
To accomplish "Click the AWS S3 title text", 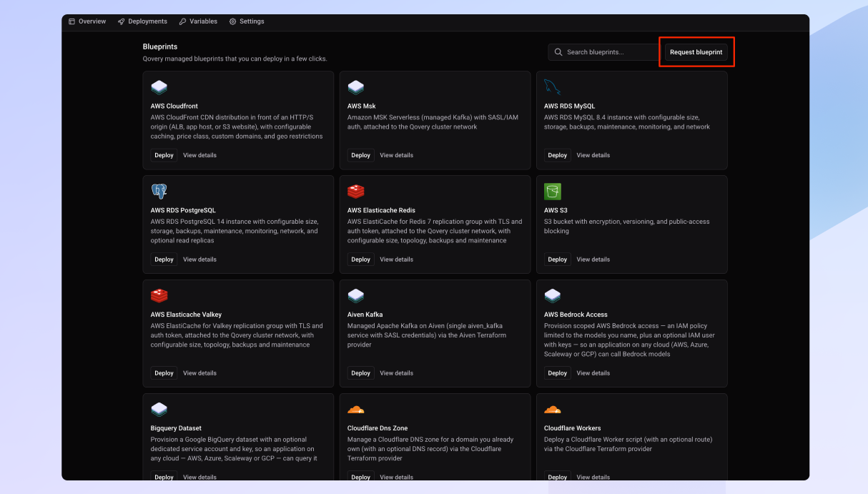I will 556,211.
